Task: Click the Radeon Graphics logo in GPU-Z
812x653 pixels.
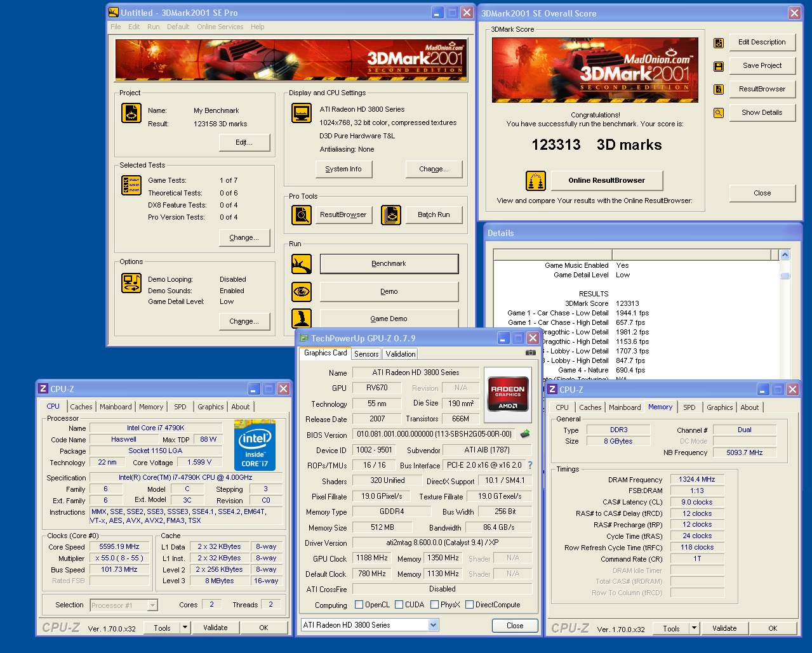Action: coord(507,395)
